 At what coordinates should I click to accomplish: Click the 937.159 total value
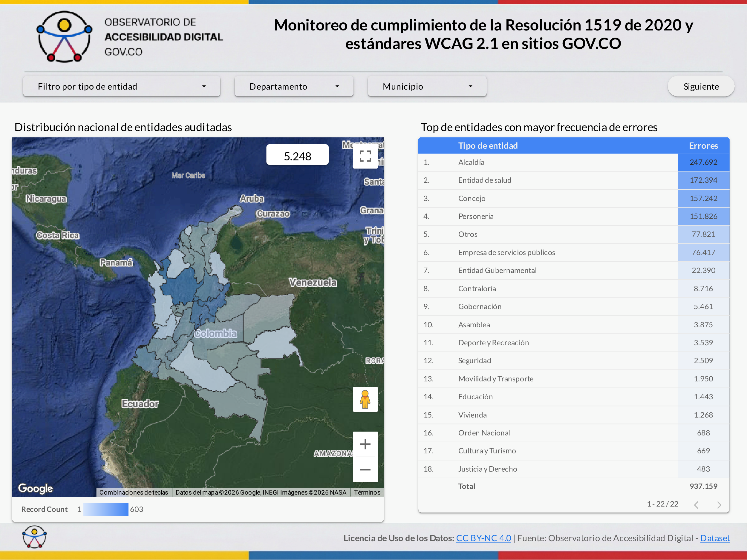point(703,487)
